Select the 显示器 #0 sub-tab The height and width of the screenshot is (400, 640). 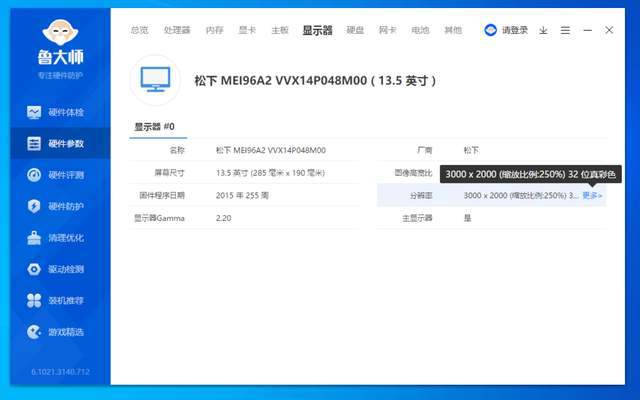[155, 127]
